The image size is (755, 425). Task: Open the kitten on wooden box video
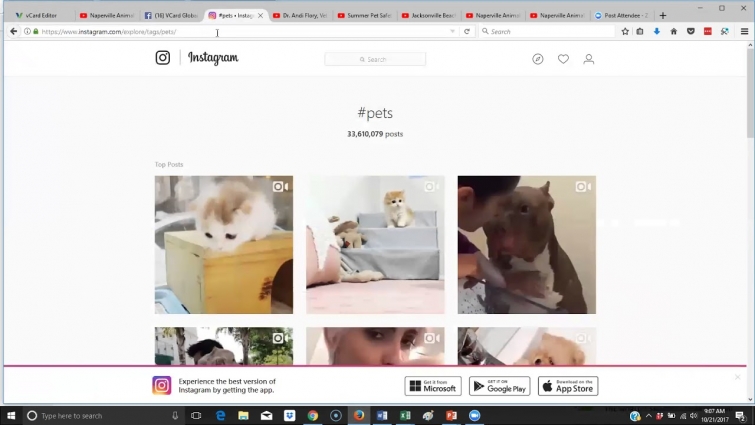[224, 245]
